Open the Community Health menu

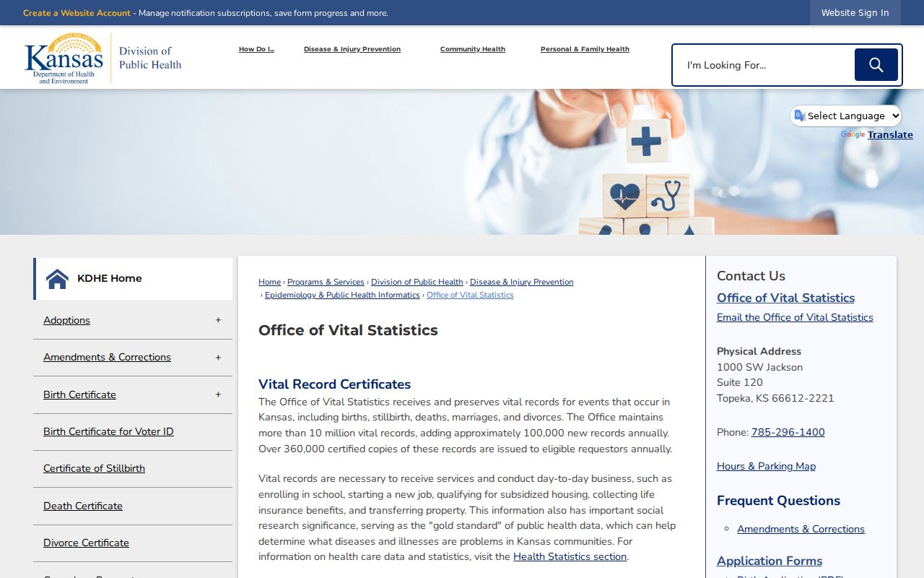click(473, 49)
